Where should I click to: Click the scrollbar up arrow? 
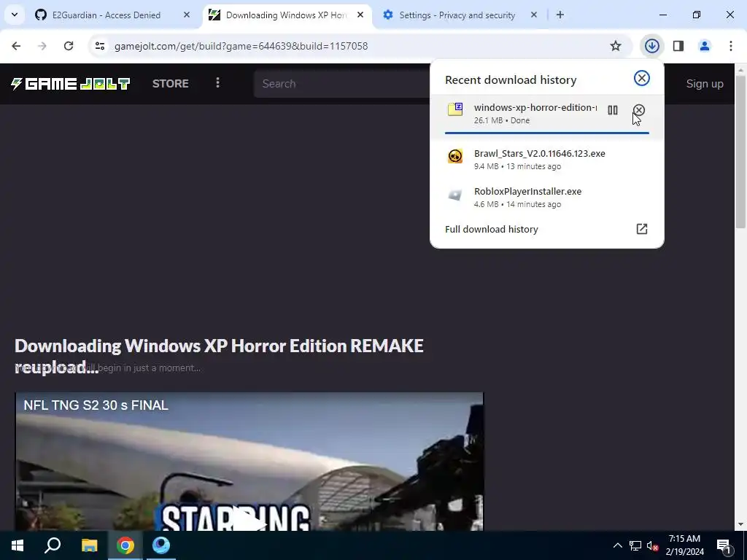[740, 70]
